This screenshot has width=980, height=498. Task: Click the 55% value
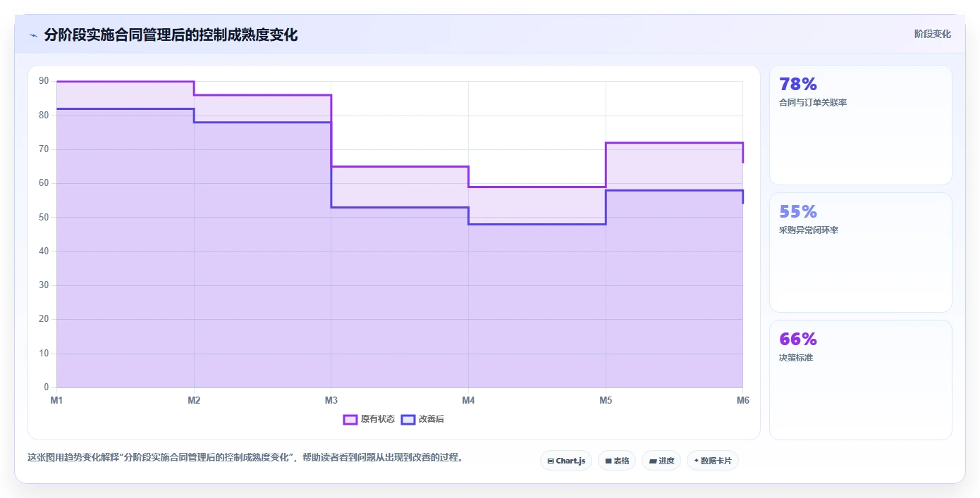click(798, 211)
